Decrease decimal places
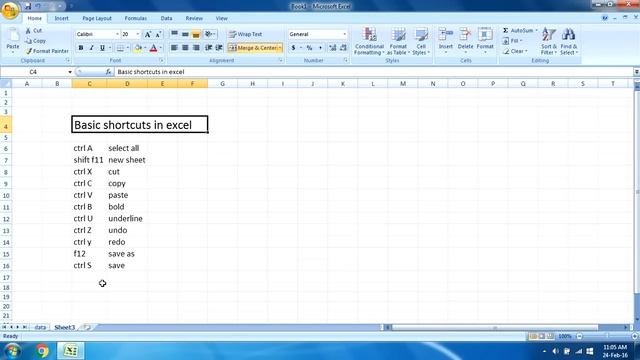 coord(343,48)
